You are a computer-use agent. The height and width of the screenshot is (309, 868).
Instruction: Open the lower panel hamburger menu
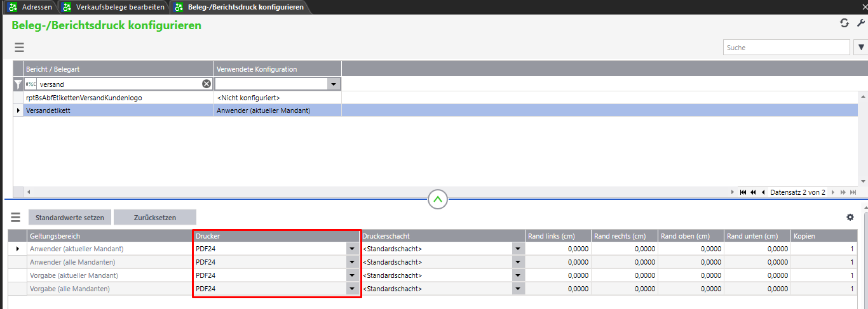(16, 218)
